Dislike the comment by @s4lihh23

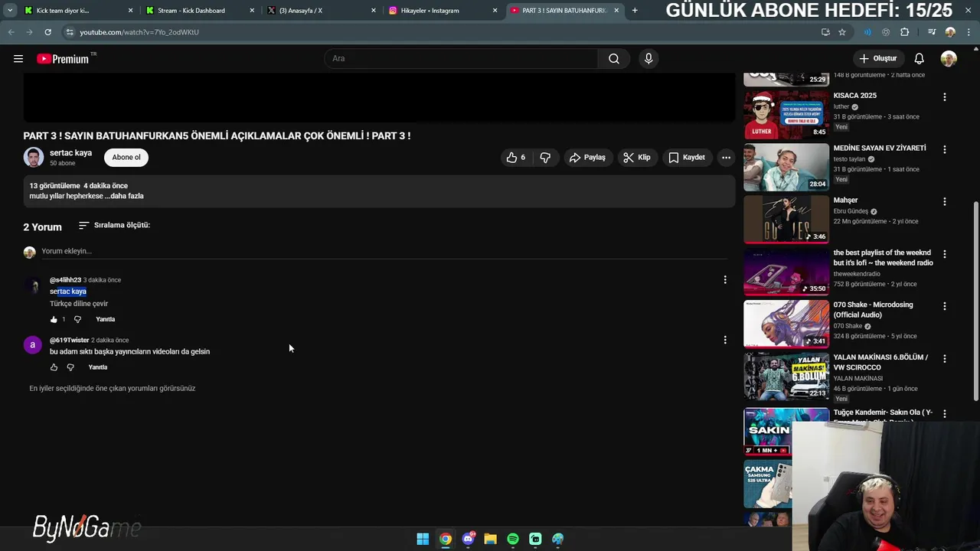click(x=77, y=319)
